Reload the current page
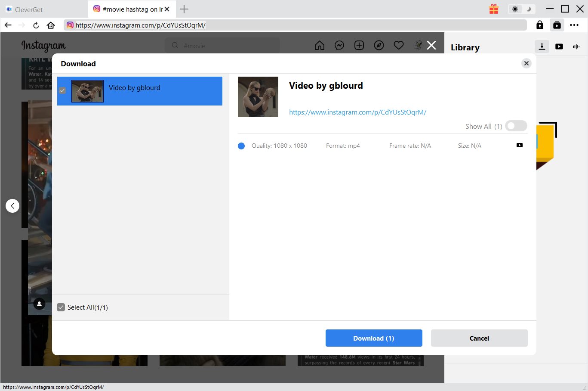588x391 pixels. coord(36,25)
